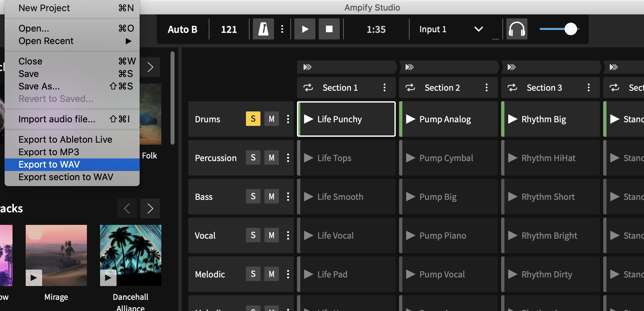Image resolution: width=644 pixels, height=311 pixels.
Task: Preview the Mirage pack
Action: [x=34, y=277]
